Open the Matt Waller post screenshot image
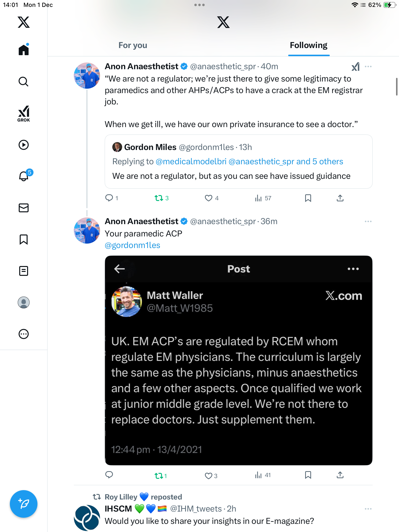The width and height of the screenshot is (399, 532). pyautogui.click(x=238, y=360)
